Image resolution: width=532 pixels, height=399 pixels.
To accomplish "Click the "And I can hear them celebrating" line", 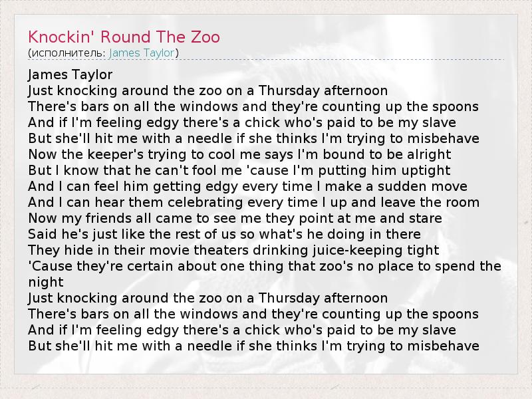I will click(254, 202).
